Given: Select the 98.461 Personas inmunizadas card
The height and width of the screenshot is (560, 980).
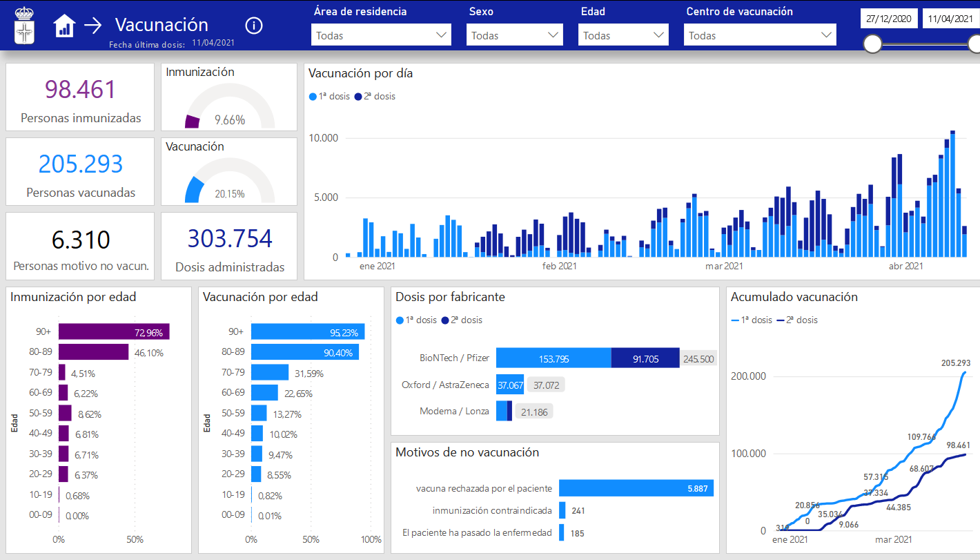Looking at the screenshot, I should (81, 97).
